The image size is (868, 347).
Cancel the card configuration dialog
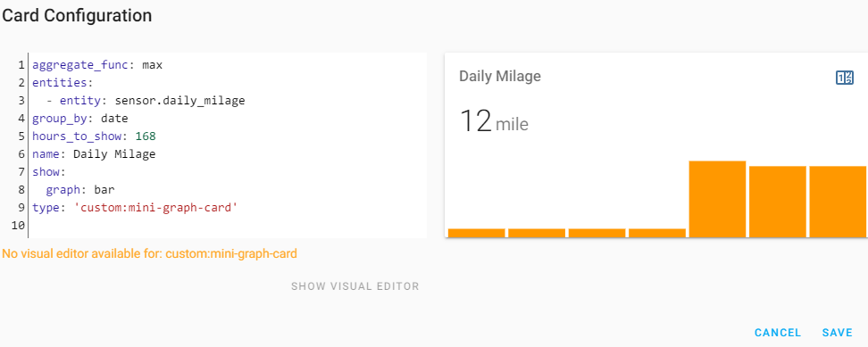point(778,333)
